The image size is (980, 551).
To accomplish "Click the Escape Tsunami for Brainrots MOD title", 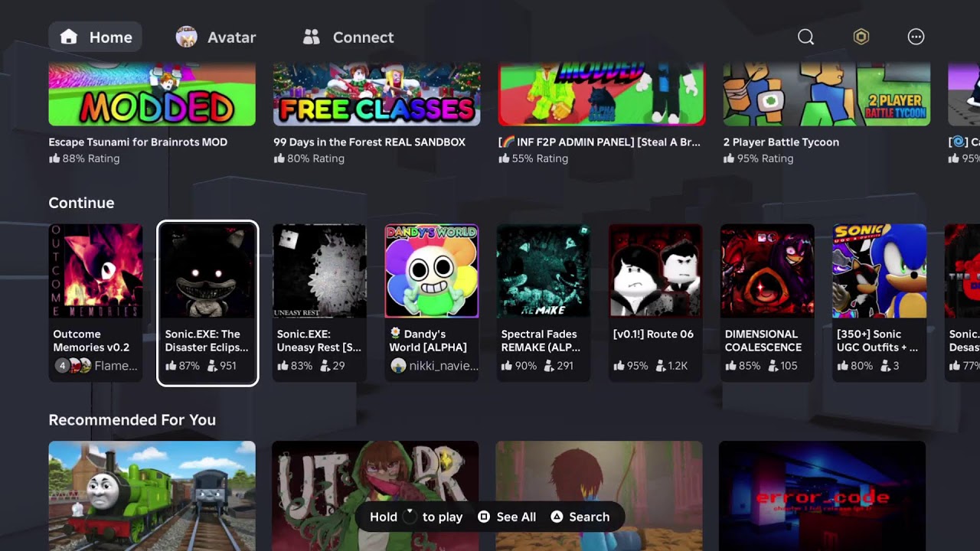I will coord(138,142).
